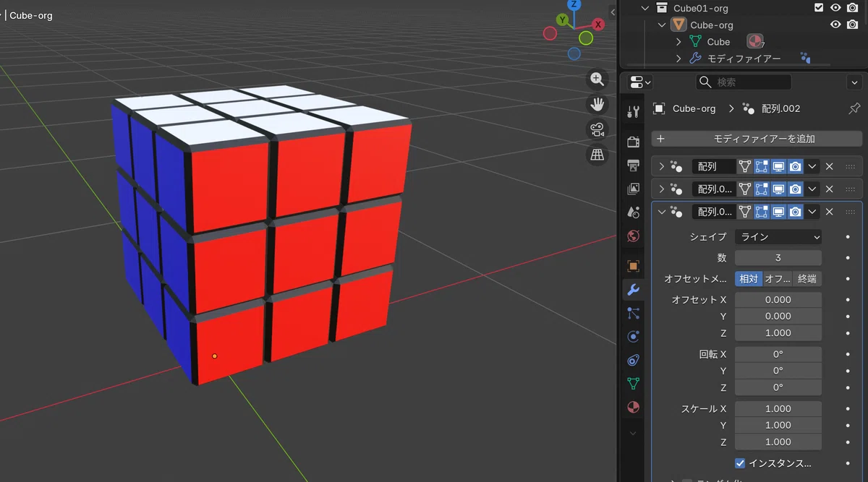The image size is (868, 482).
Task: Open the Physics properties tab
Action: pyautogui.click(x=634, y=337)
